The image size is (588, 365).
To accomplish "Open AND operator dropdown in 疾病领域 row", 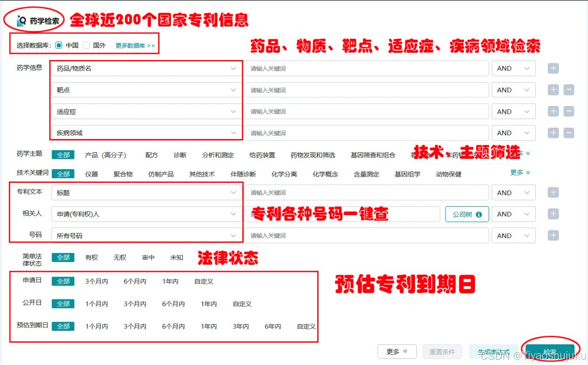I will [514, 133].
